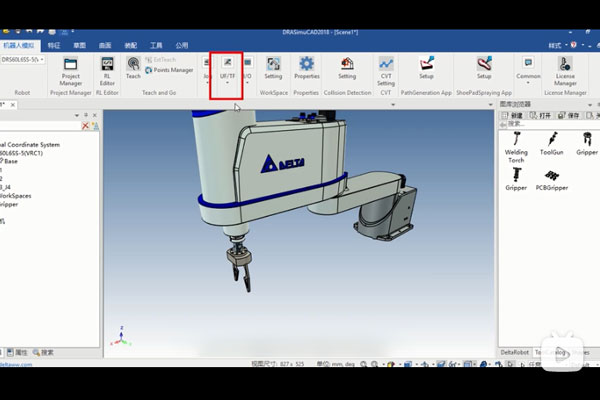The width and height of the screenshot is (600, 400).
Task: Switch to the 工具 ribbon tab
Action: (156, 46)
